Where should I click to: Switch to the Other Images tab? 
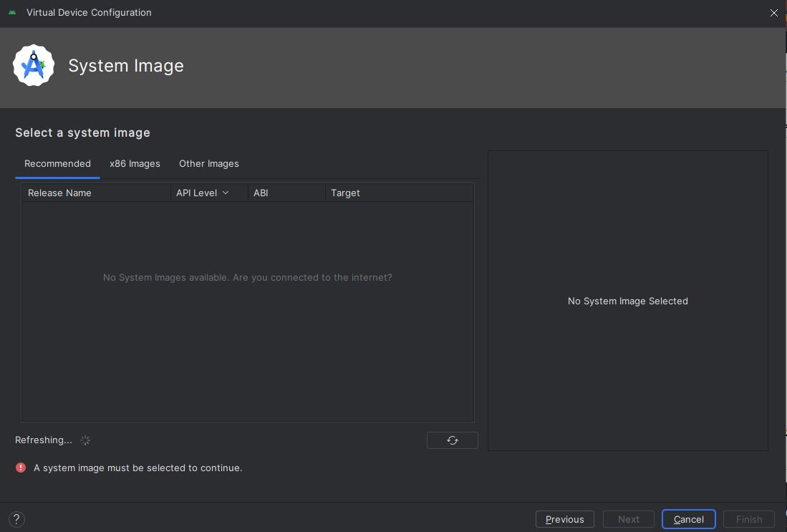(x=208, y=163)
